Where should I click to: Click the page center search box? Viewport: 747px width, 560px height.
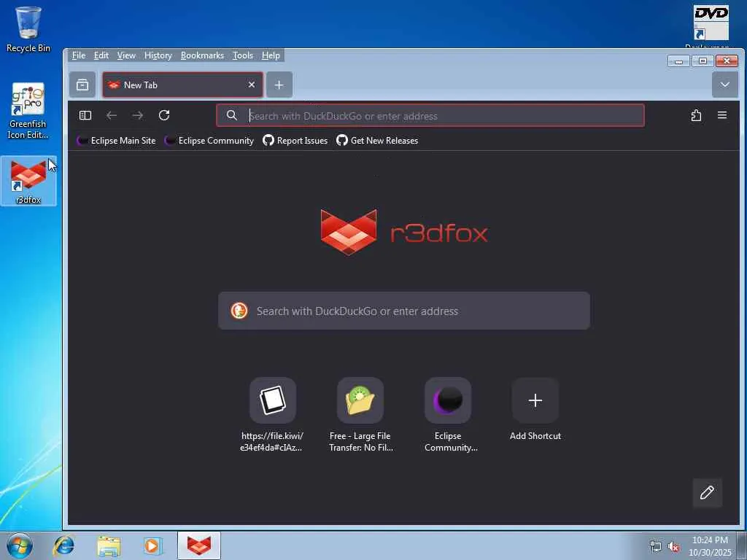(x=404, y=311)
